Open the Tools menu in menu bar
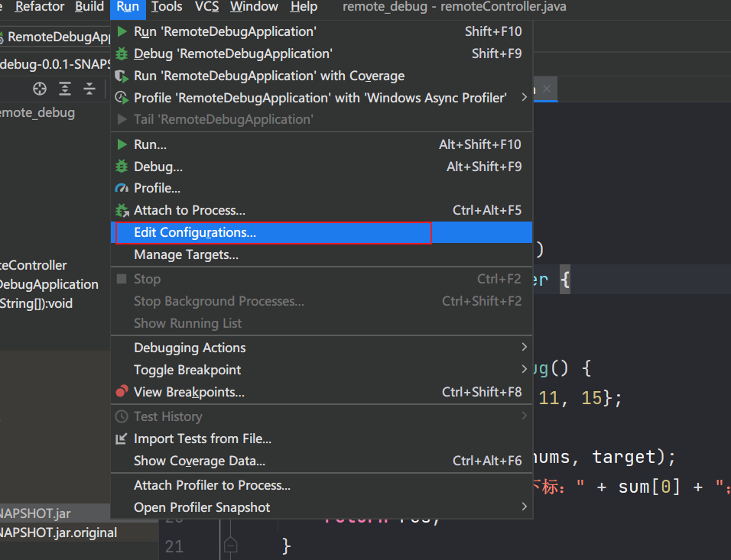Screen dimensions: 731x560 [167, 7]
